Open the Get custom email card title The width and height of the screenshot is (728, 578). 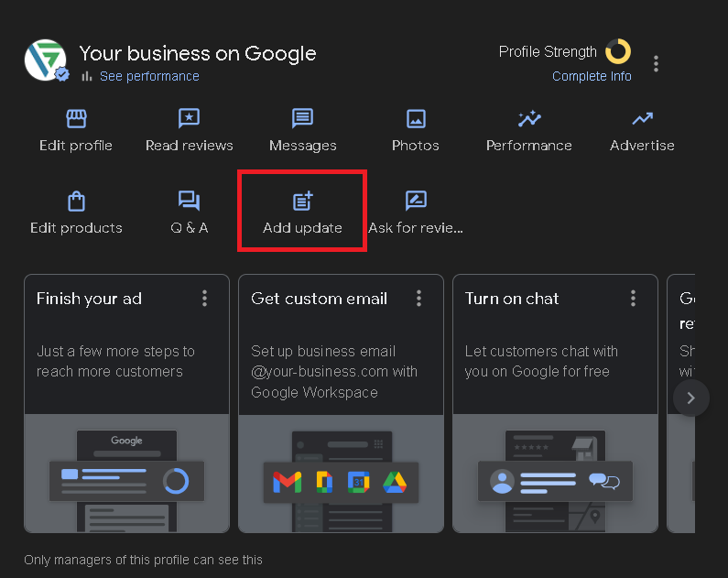tap(319, 299)
